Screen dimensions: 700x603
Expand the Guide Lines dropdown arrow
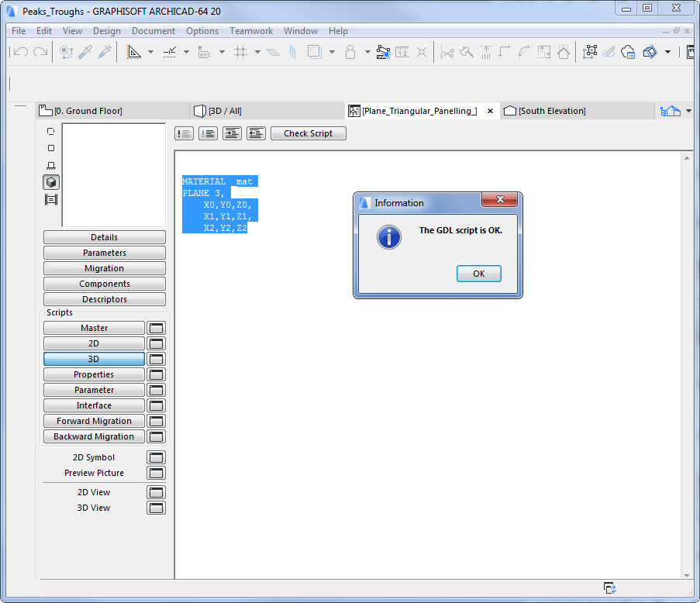pyautogui.click(x=150, y=52)
